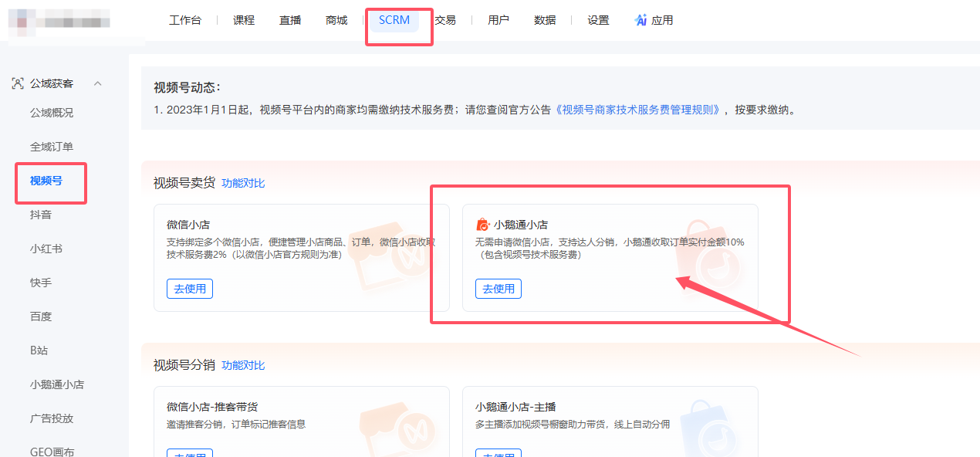The width and height of the screenshot is (980, 457).
Task: Open 抖音 in the sidebar
Action: pos(41,215)
